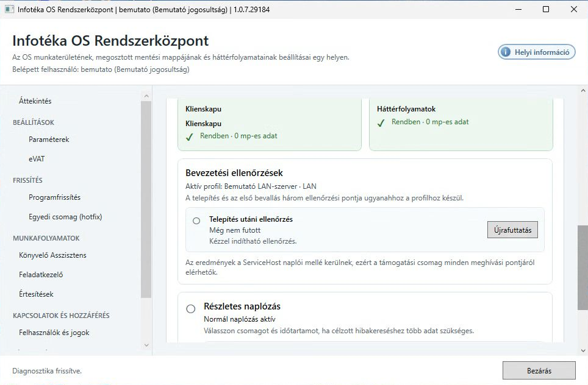Click the 'Kézzel indítható ellenőrzés.' text
The height and width of the screenshot is (385, 588).
click(253, 241)
